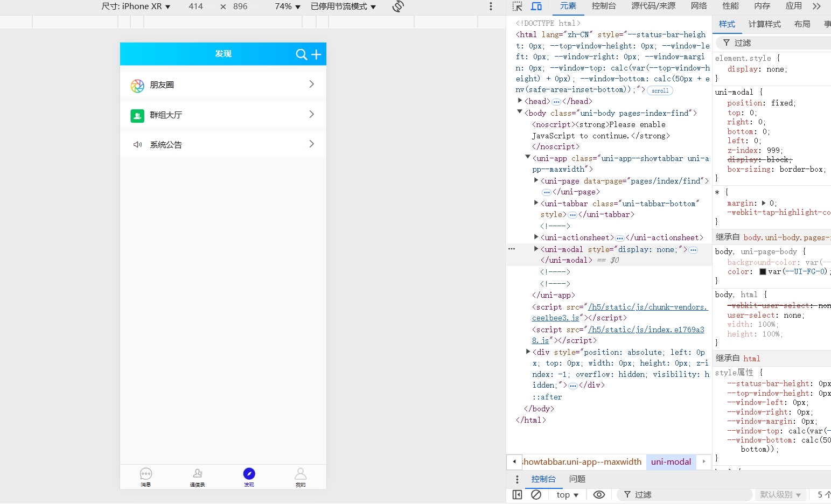Image resolution: width=831 pixels, height=504 pixels.
Task: Toggle the console sidebar icon
Action: point(517,494)
